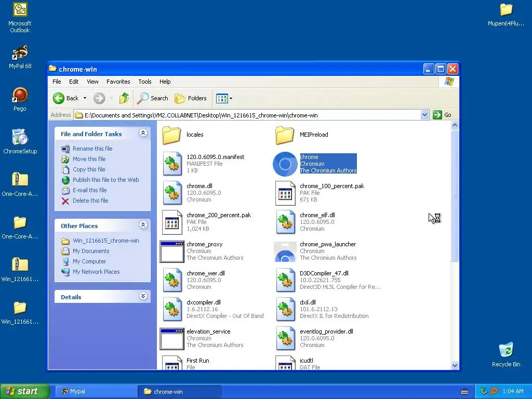This screenshot has height=399, width=532.
Task: Click E-mail this file link
Action: click(x=89, y=190)
